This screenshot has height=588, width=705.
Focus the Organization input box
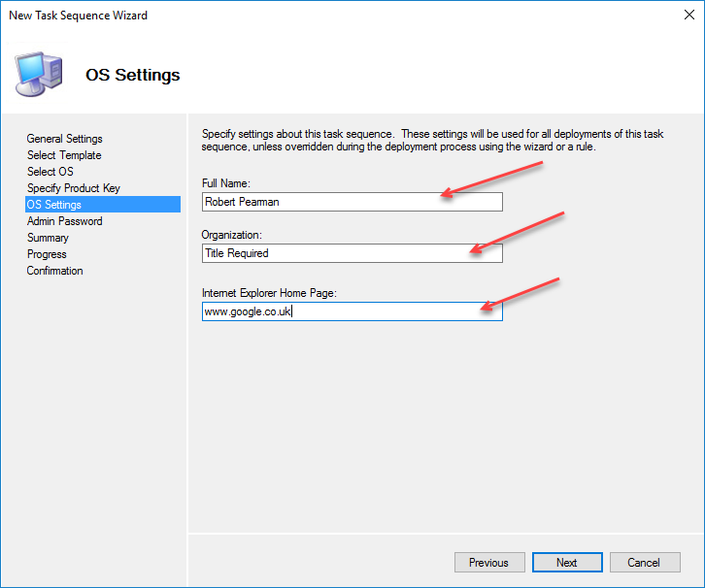coord(352,253)
